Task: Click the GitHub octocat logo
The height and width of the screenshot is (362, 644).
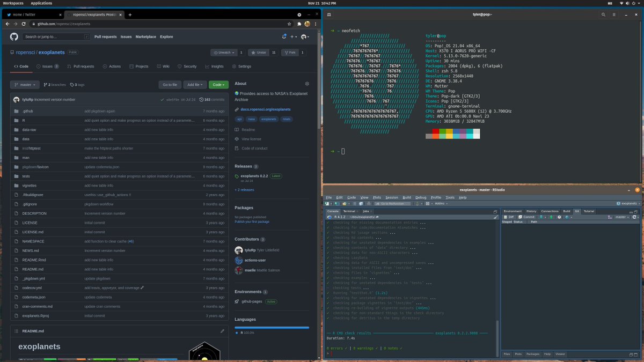Action: click(x=14, y=36)
